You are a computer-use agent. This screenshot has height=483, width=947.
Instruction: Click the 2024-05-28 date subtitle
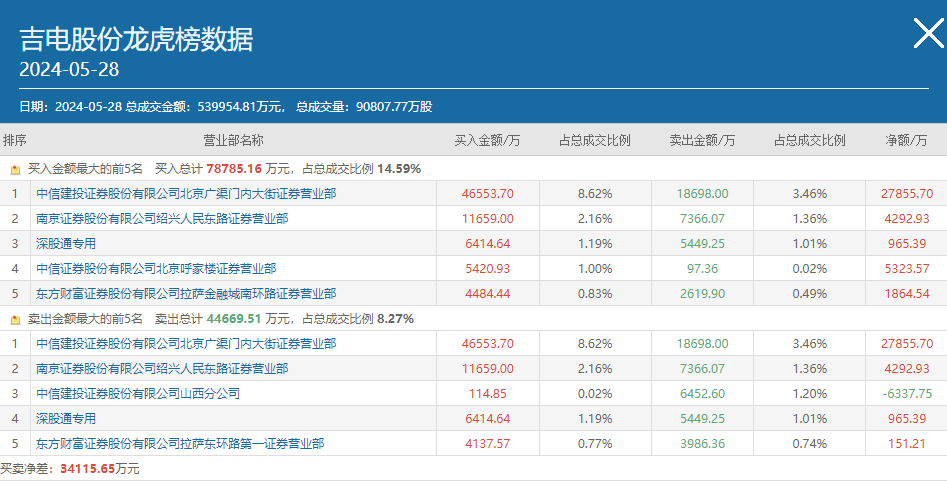69,69
